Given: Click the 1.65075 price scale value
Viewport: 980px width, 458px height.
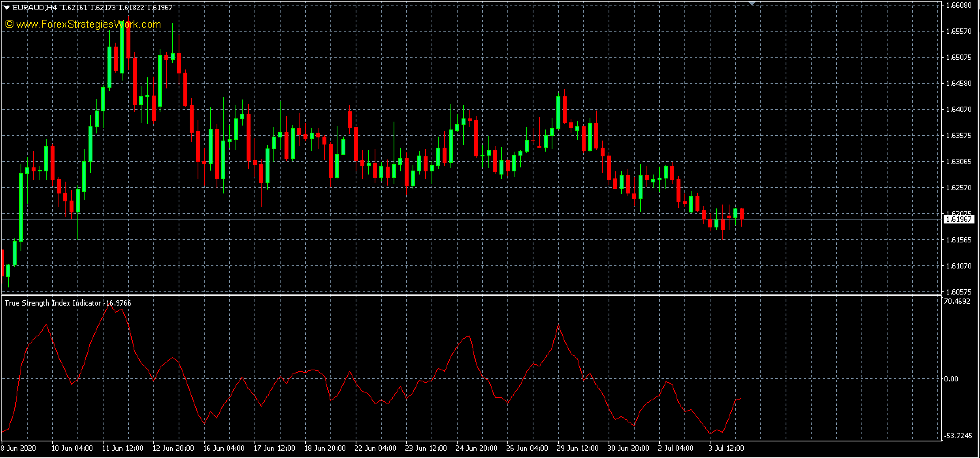Looking at the screenshot, I should pos(958,57).
